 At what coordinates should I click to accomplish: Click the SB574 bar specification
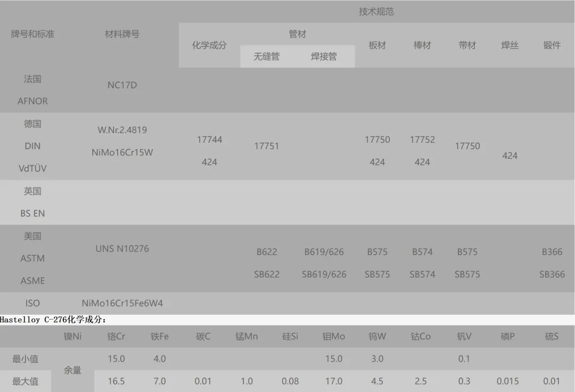[x=422, y=274]
